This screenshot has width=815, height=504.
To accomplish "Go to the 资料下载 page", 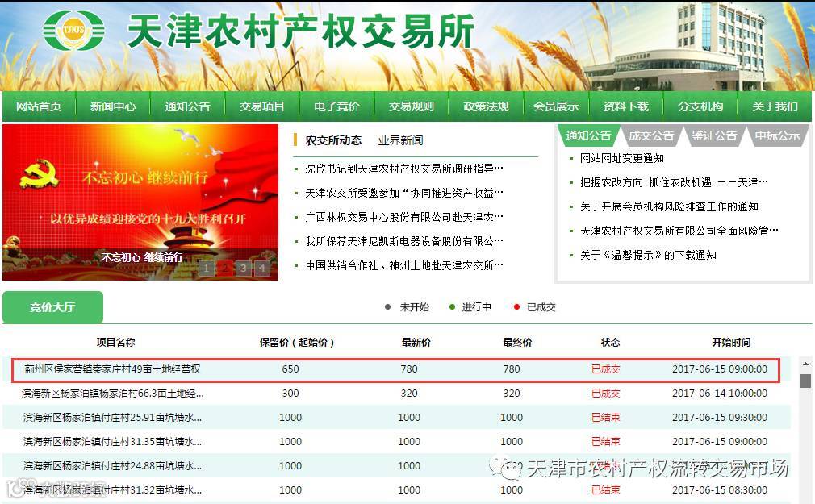I will pos(626,106).
